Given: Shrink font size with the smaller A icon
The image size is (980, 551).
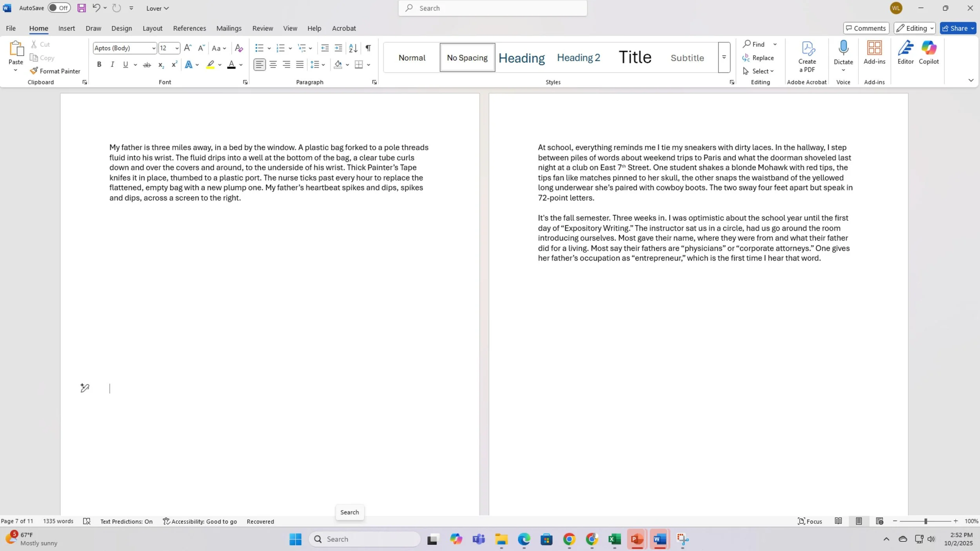Looking at the screenshot, I should [201, 48].
